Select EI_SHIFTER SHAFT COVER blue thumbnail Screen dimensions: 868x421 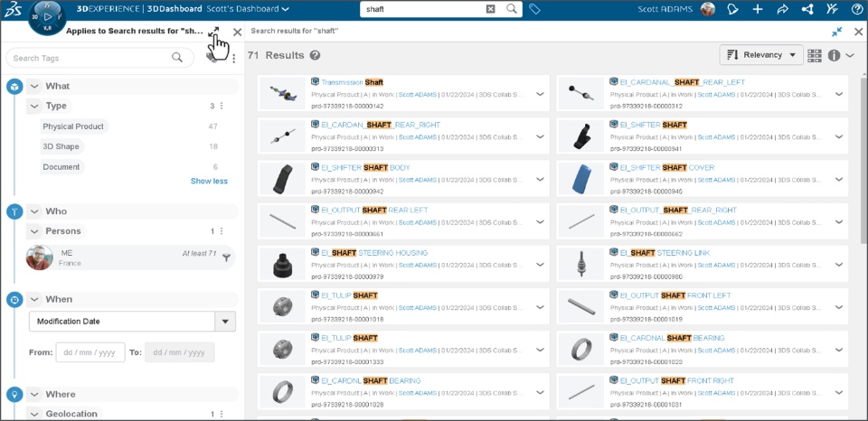coord(580,180)
